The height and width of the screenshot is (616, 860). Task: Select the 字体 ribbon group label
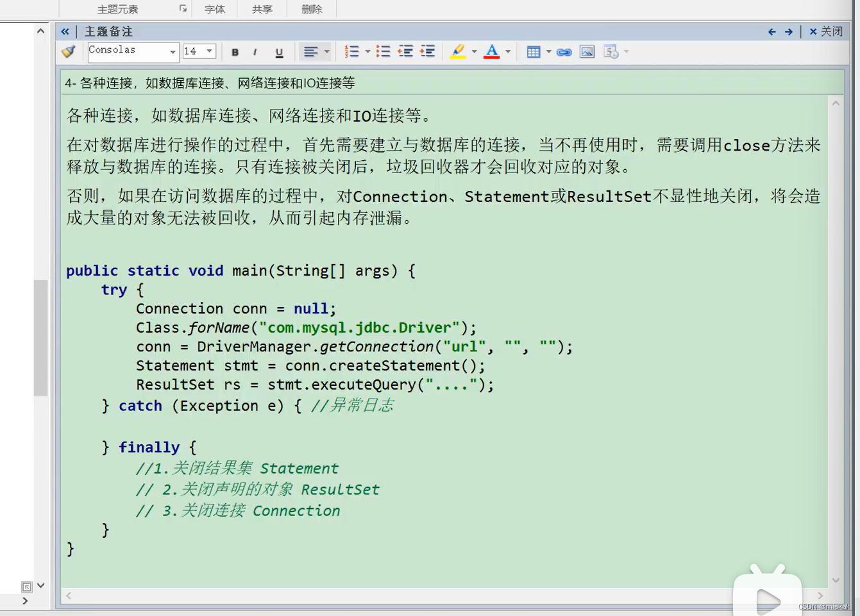tap(215, 9)
